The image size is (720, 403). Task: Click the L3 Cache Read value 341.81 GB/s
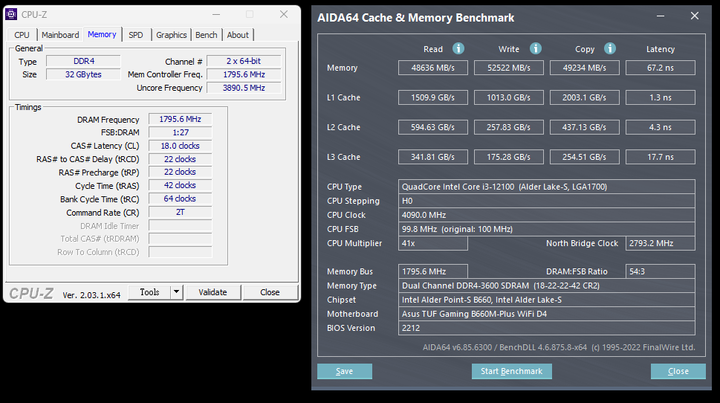(x=433, y=157)
